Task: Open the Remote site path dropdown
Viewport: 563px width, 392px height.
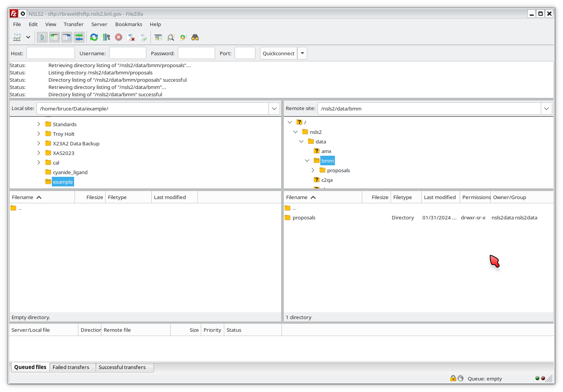Action: pyautogui.click(x=546, y=109)
